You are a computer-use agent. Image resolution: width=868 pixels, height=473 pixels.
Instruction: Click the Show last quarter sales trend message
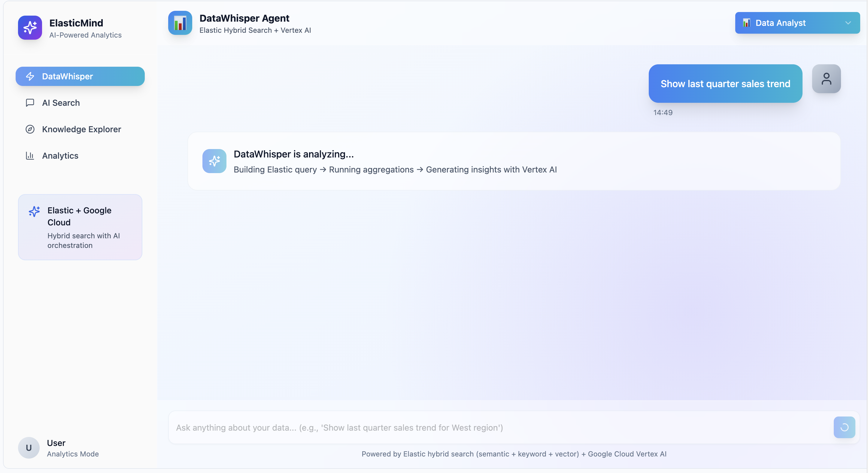tap(725, 84)
